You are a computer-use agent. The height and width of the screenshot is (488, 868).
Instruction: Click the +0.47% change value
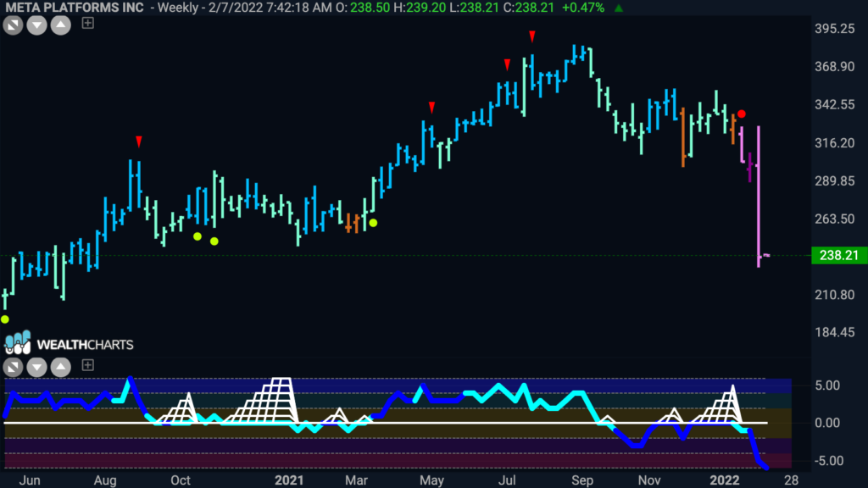click(x=583, y=8)
